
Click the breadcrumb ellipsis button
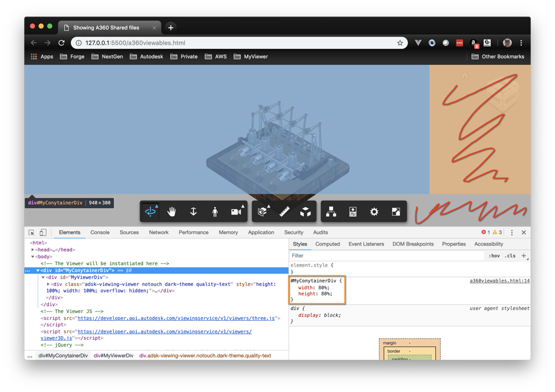(x=30, y=356)
